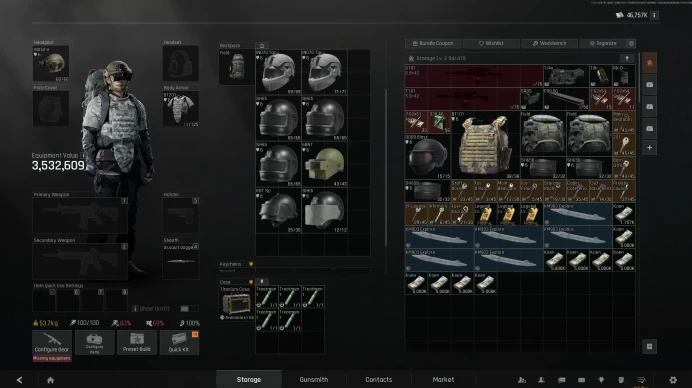
Task: Select the equipped Body Armor slot item
Action: coord(181,109)
